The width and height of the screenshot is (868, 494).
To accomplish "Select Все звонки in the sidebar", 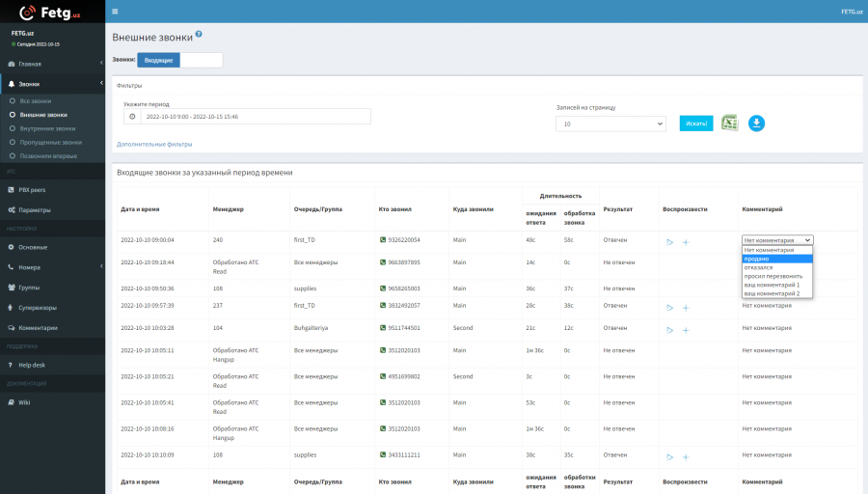I will point(36,101).
